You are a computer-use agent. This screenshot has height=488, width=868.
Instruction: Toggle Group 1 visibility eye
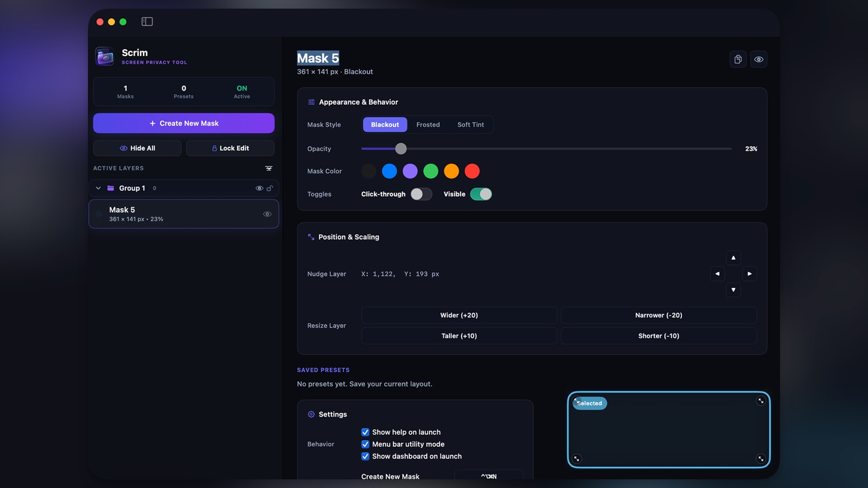[259, 188]
